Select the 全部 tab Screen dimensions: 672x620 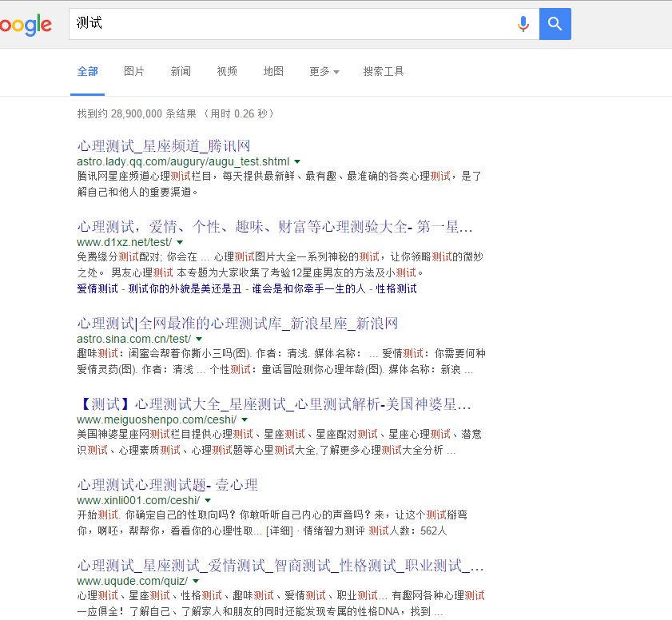coord(87,72)
